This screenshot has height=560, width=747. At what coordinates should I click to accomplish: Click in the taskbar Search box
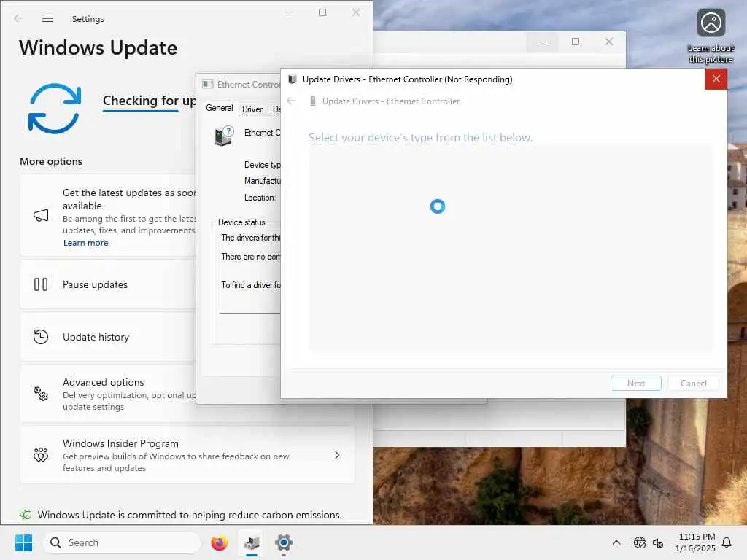(x=122, y=542)
